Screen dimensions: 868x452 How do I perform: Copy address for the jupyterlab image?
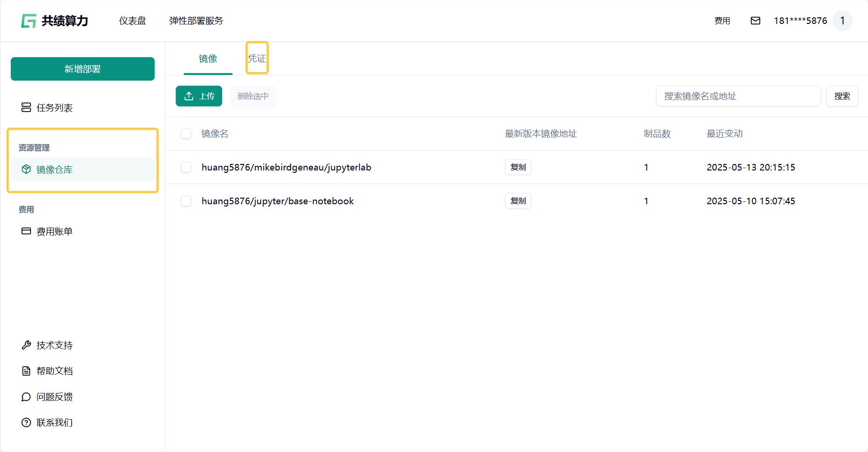tap(518, 167)
